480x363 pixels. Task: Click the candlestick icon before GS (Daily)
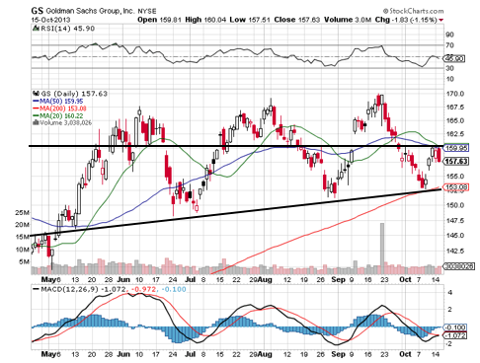pos(36,94)
